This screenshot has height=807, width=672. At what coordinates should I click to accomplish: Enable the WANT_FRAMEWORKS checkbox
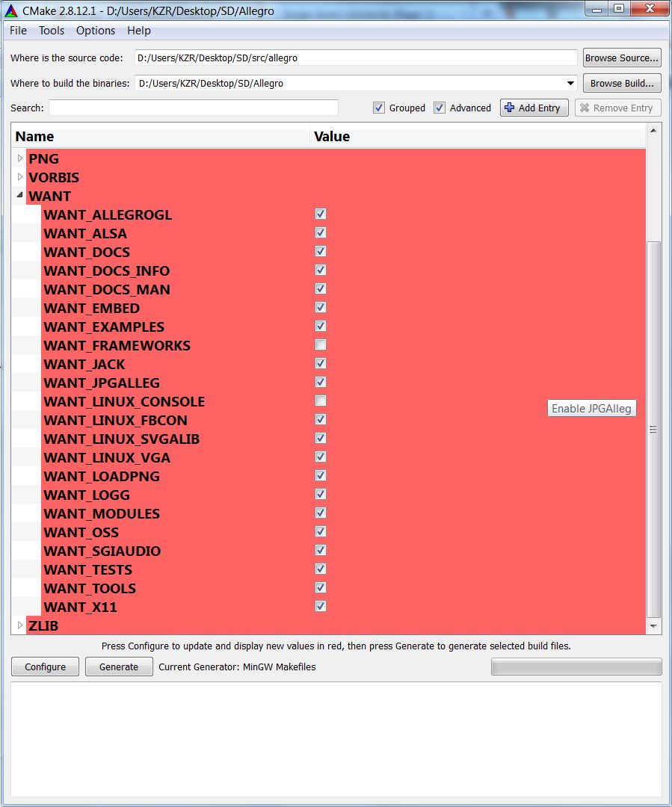[x=320, y=344]
